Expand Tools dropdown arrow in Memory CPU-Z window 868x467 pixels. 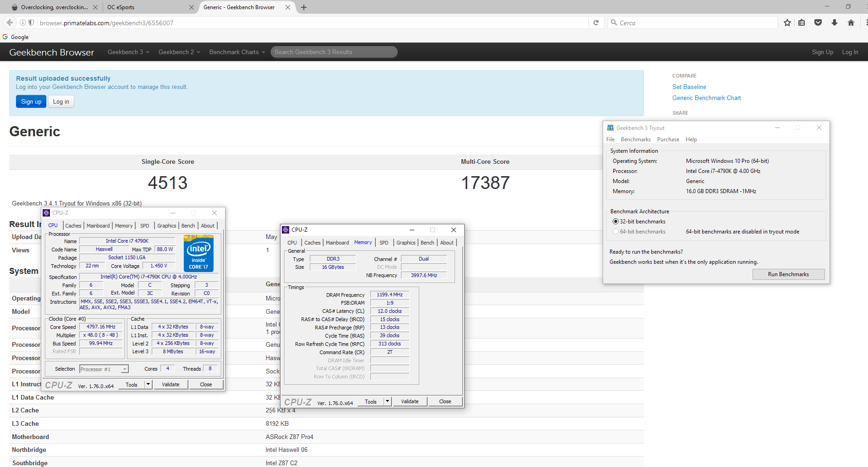point(387,401)
